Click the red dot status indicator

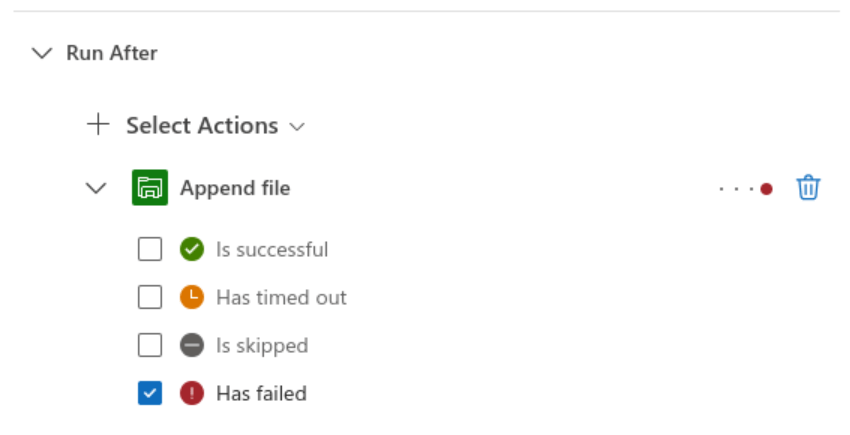766,189
